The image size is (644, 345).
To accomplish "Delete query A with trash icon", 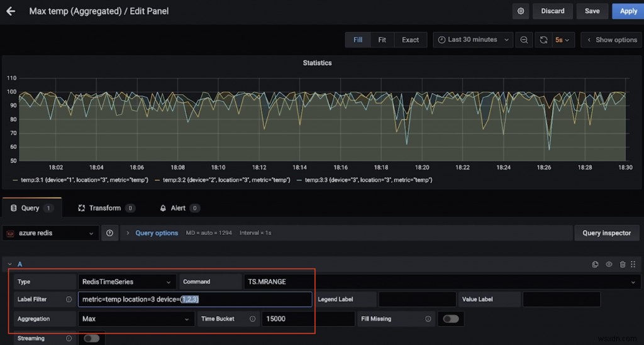I will click(x=622, y=265).
